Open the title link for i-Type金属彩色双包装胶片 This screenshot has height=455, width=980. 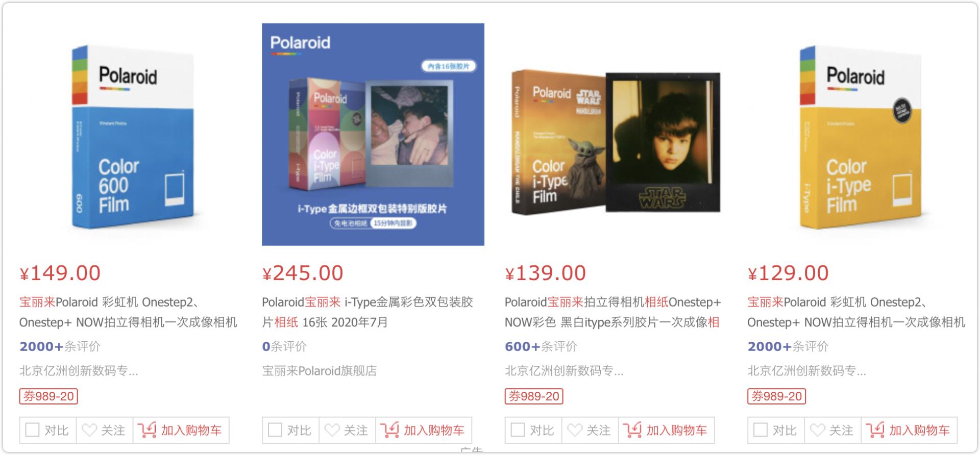pyautogui.click(x=367, y=312)
